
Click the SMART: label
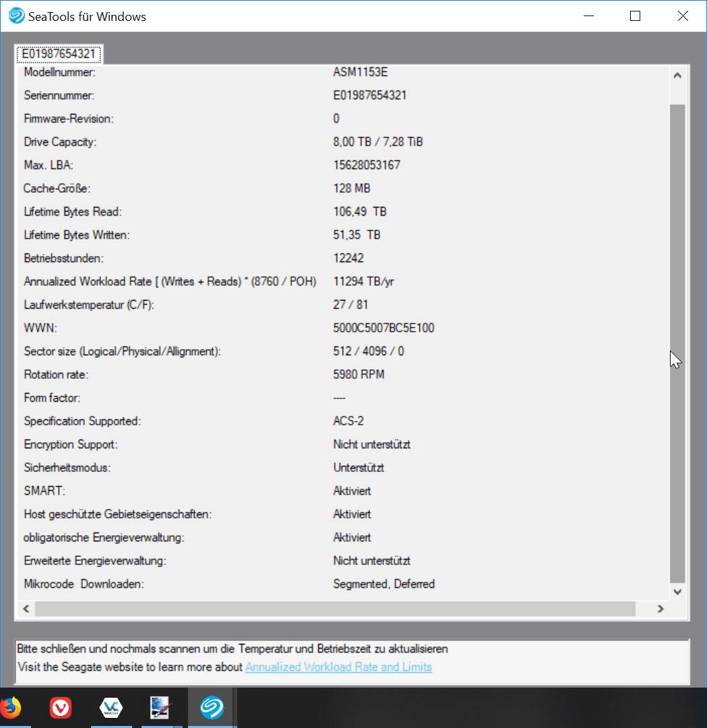pos(44,491)
